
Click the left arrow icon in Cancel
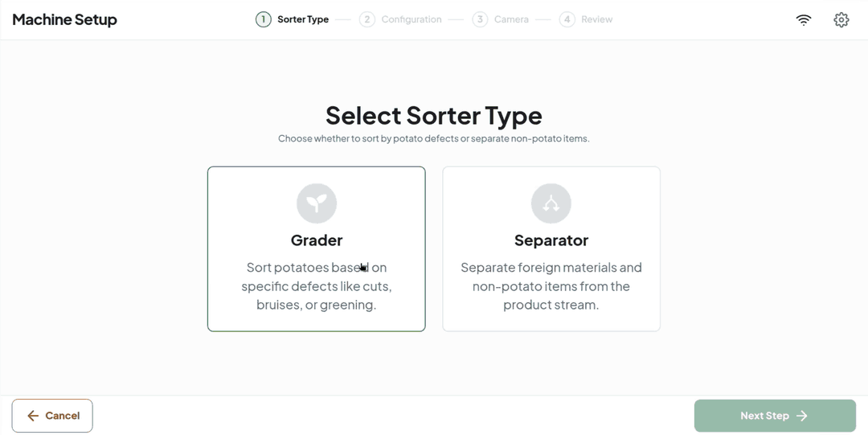tap(33, 416)
